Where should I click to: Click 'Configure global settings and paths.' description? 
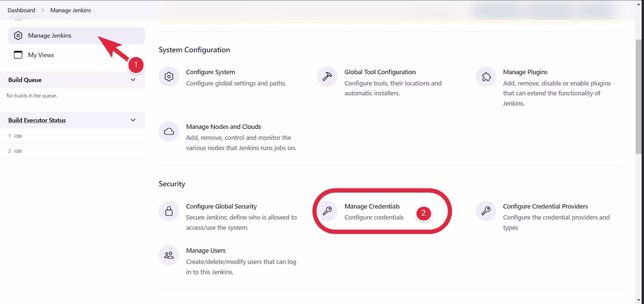pyautogui.click(x=236, y=83)
